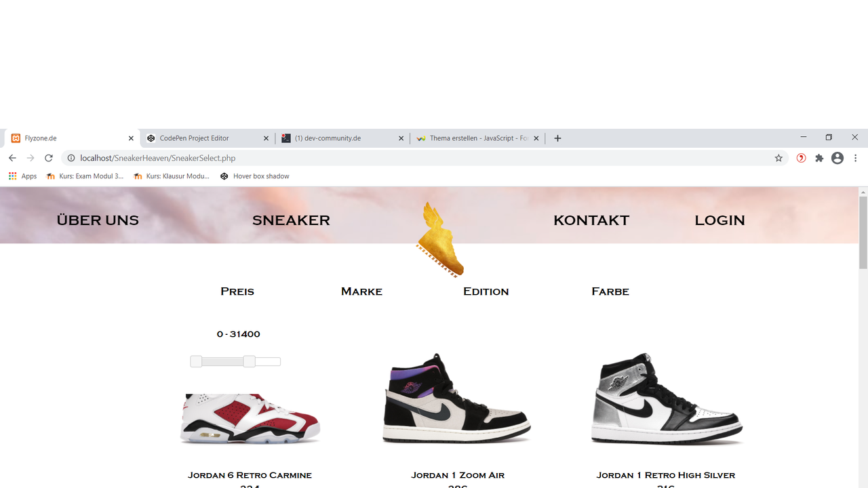Open the SNEAKER navigation menu item
868x488 pixels.
[291, 220]
